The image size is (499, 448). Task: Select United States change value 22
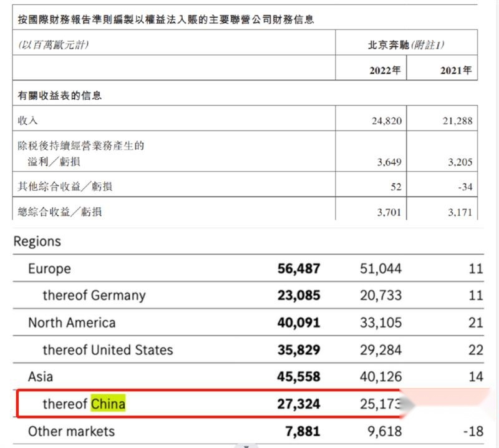[x=476, y=350]
